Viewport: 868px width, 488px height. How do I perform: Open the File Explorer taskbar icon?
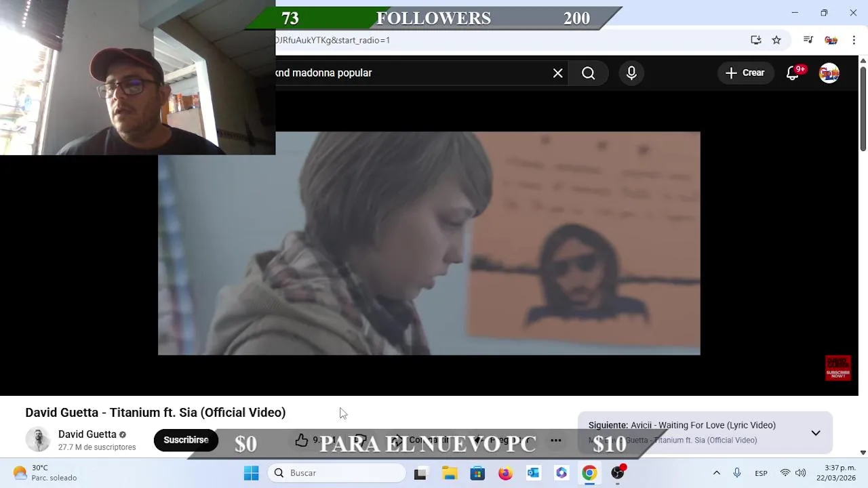point(450,473)
